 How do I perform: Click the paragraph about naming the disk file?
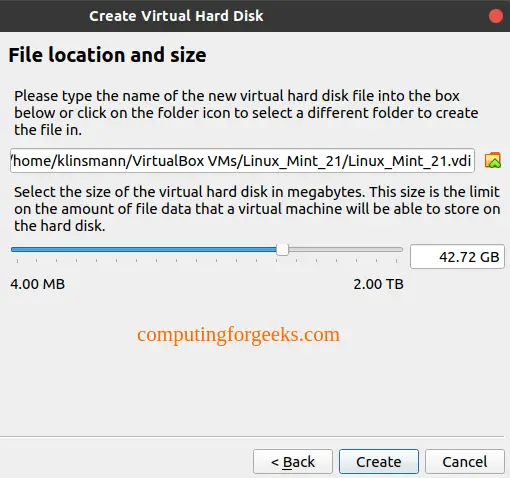point(246,113)
